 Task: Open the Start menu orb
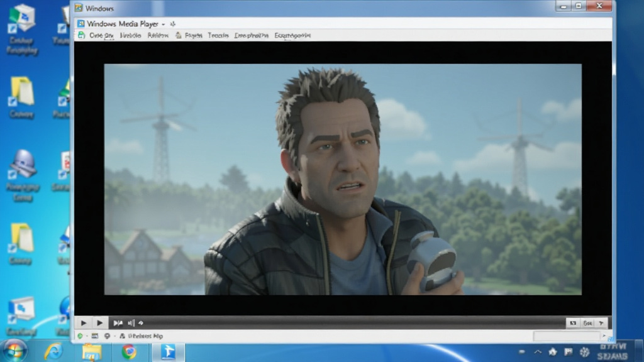click(14, 351)
